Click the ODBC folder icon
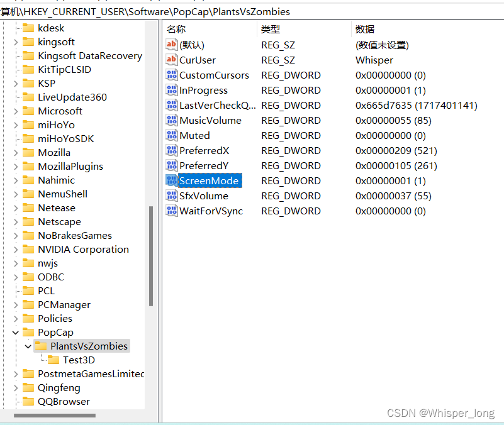504x425 pixels. (28, 277)
